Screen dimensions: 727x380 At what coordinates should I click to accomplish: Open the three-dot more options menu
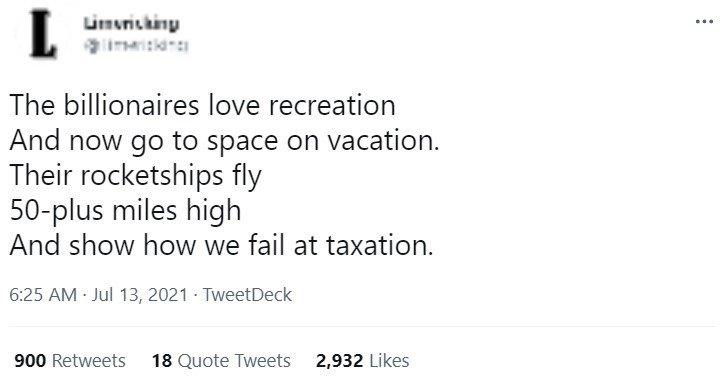[704, 21]
